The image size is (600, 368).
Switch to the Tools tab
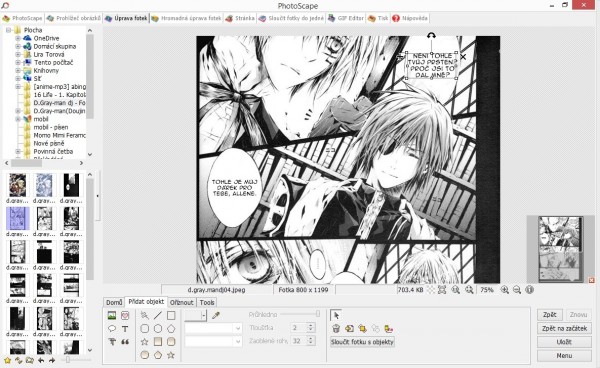click(207, 303)
